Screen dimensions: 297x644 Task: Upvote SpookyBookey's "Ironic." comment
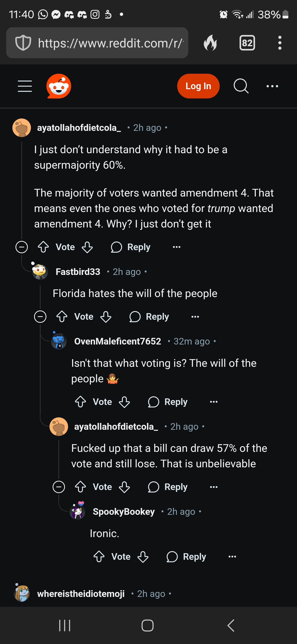(x=99, y=556)
